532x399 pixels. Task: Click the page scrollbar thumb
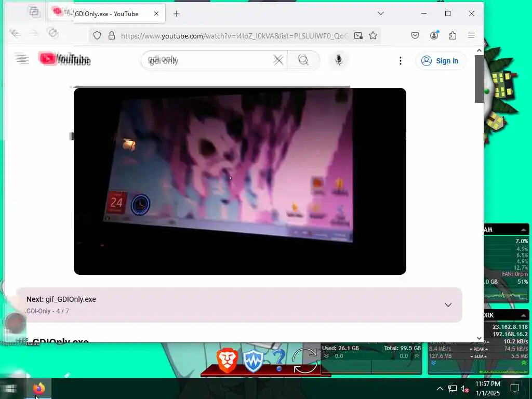pos(479,79)
